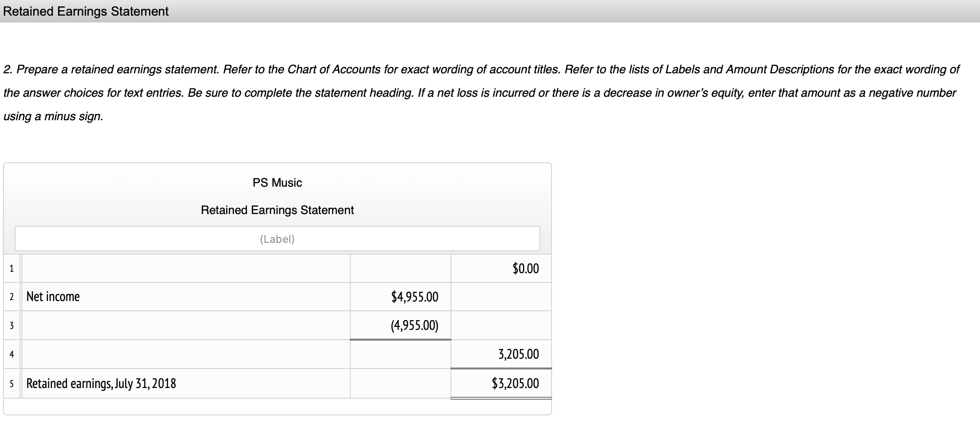Click the blank description cell in row 4
The width and height of the screenshot is (980, 432).
click(x=186, y=354)
